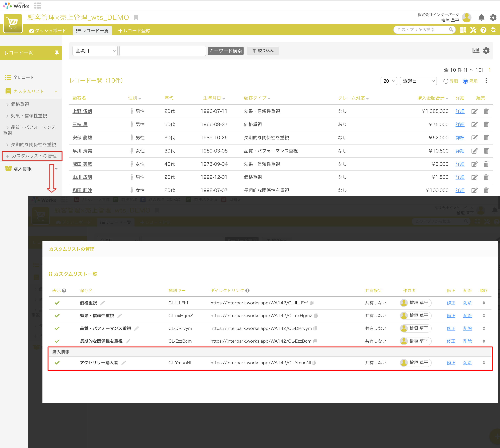This screenshot has width=500, height=448.
Task: Click the QR code icon in yellow toolbar
Action: pos(463,30)
